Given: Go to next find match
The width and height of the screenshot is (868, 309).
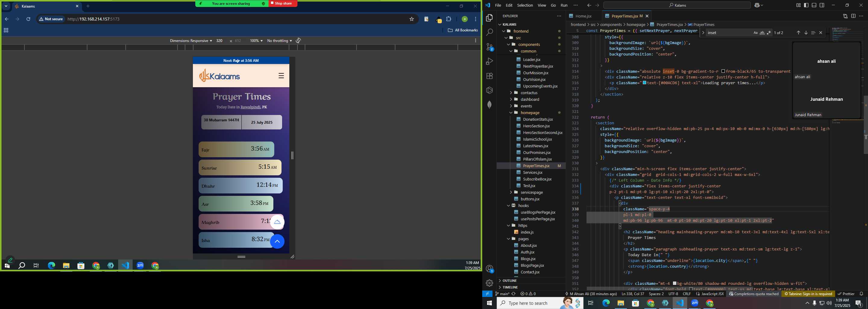Looking at the screenshot, I should point(806,33).
